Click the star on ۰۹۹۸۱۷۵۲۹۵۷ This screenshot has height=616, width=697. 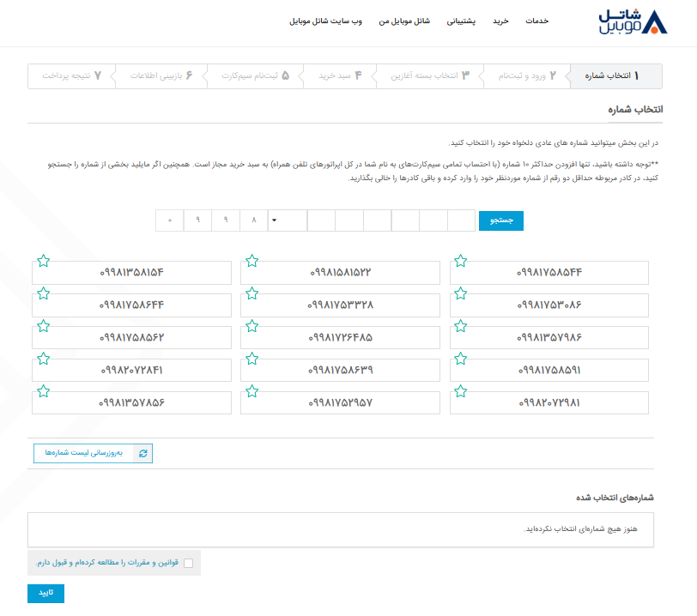coord(252,391)
